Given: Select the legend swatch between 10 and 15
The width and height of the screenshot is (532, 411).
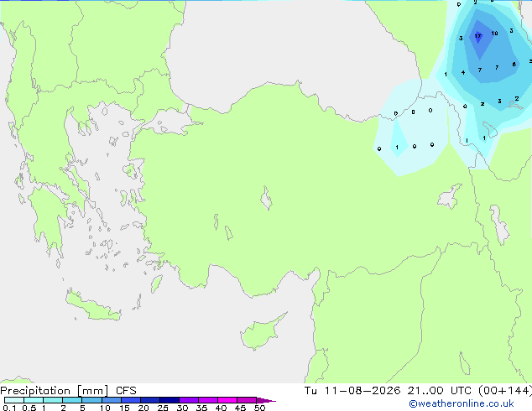Looking at the screenshot, I should click(x=111, y=400).
